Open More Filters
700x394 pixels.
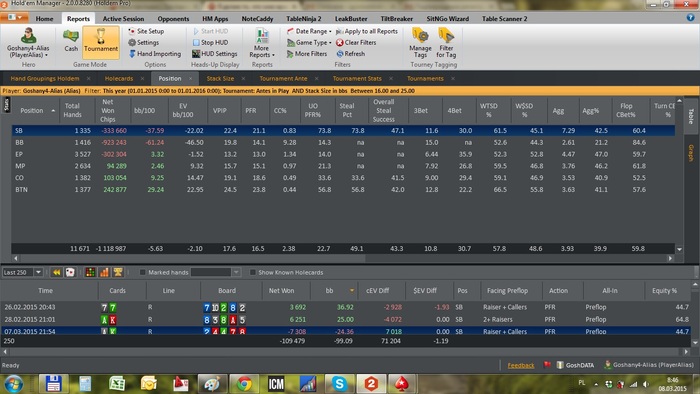coord(307,54)
